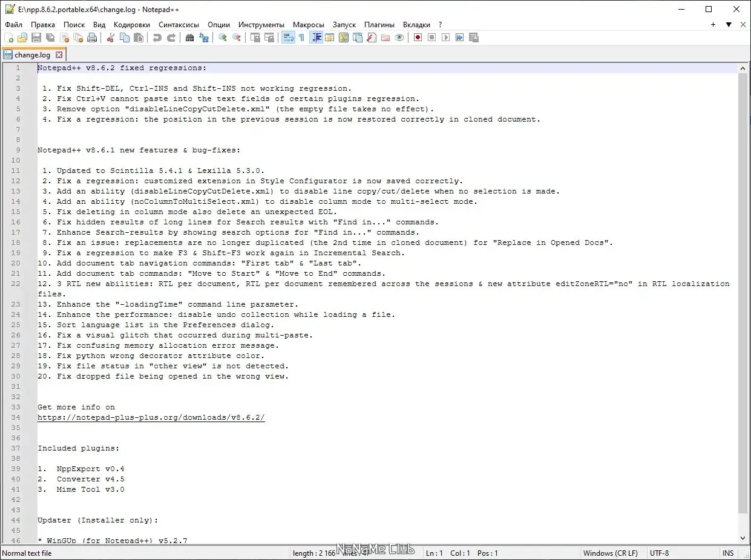Close the change.log tab with its red X
Screen dimensions: 751x560
pyautogui.click(x=59, y=55)
